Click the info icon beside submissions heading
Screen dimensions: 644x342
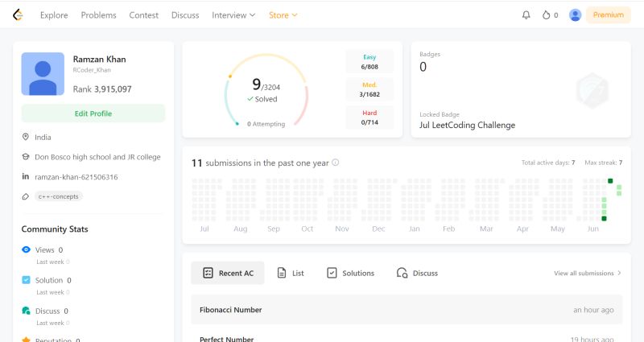pyautogui.click(x=335, y=163)
